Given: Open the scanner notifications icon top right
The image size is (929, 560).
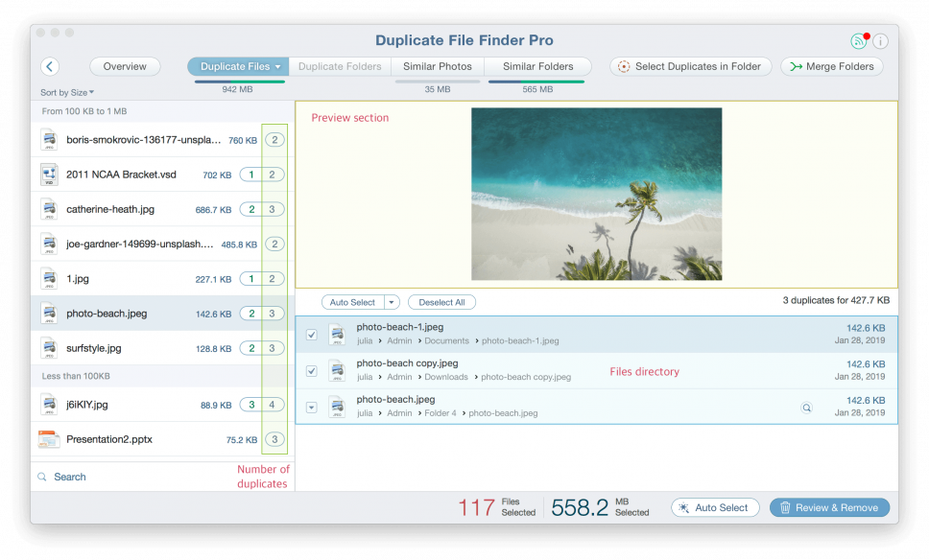Looking at the screenshot, I should click(x=861, y=40).
